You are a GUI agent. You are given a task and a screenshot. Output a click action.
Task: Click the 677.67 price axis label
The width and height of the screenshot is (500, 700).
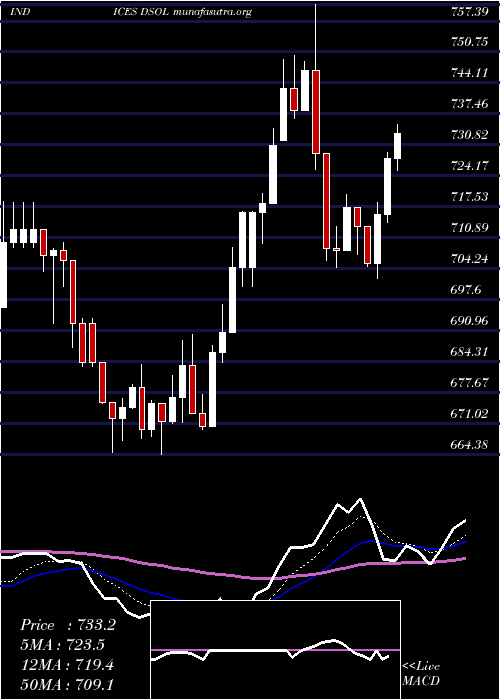[x=469, y=383]
